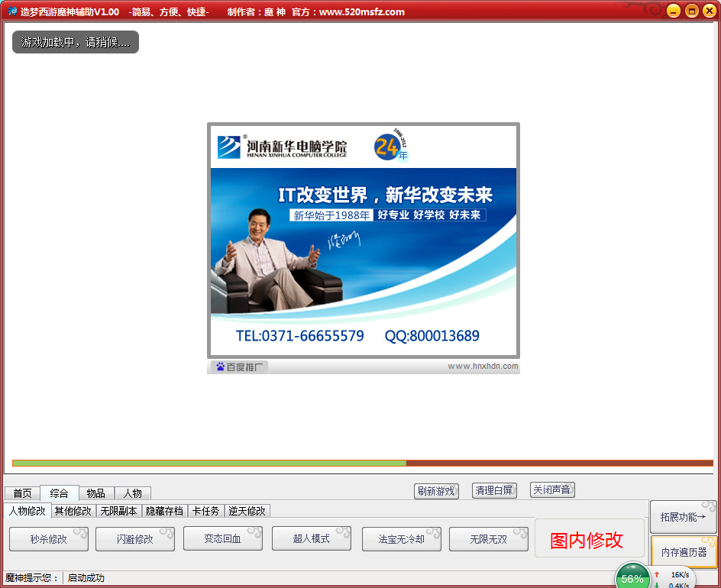Minimize the 造梦西游魔神辅助 window
Image resolution: width=721 pixels, height=588 pixels.
coord(673,11)
